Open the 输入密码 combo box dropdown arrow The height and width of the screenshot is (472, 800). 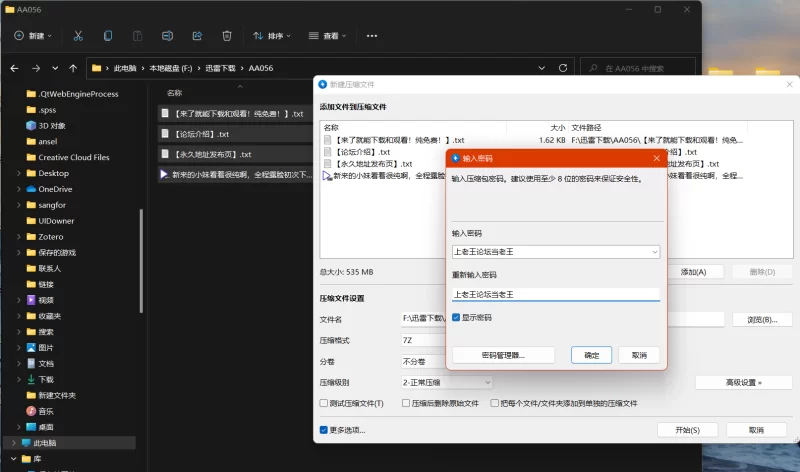point(653,252)
